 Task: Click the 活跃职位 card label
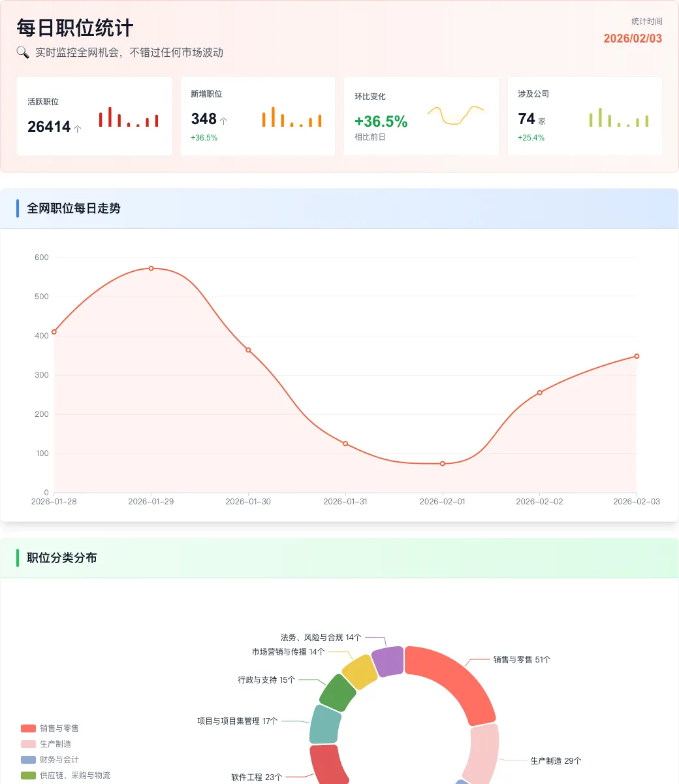43,102
